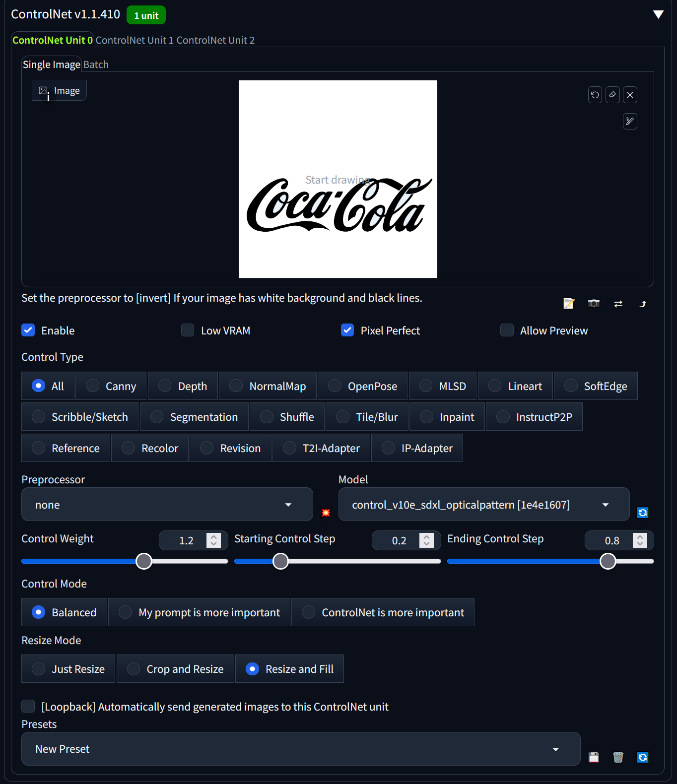Click the Control Weight stepper arrows

(x=213, y=540)
